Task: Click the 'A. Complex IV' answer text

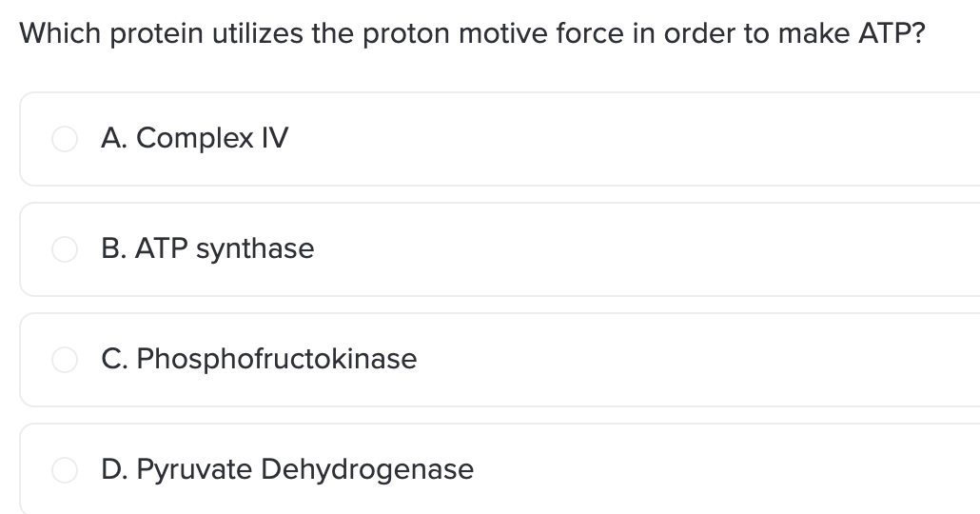Action: (x=194, y=138)
